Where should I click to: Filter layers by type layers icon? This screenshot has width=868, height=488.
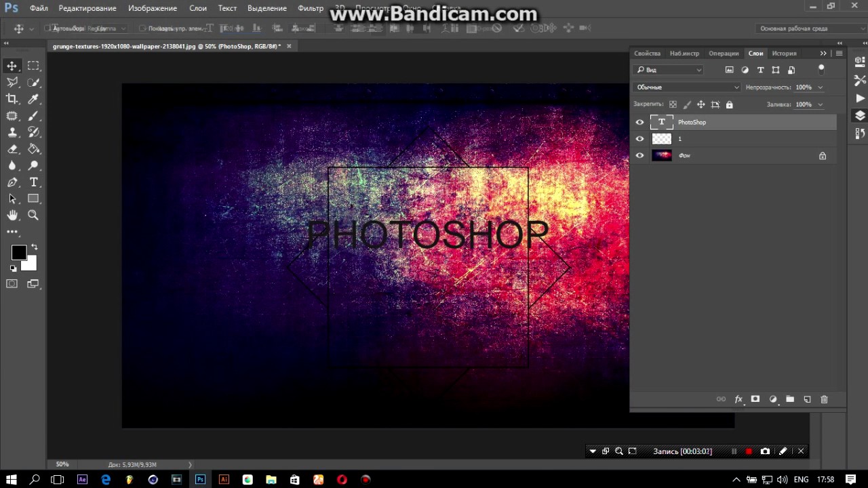(x=760, y=70)
